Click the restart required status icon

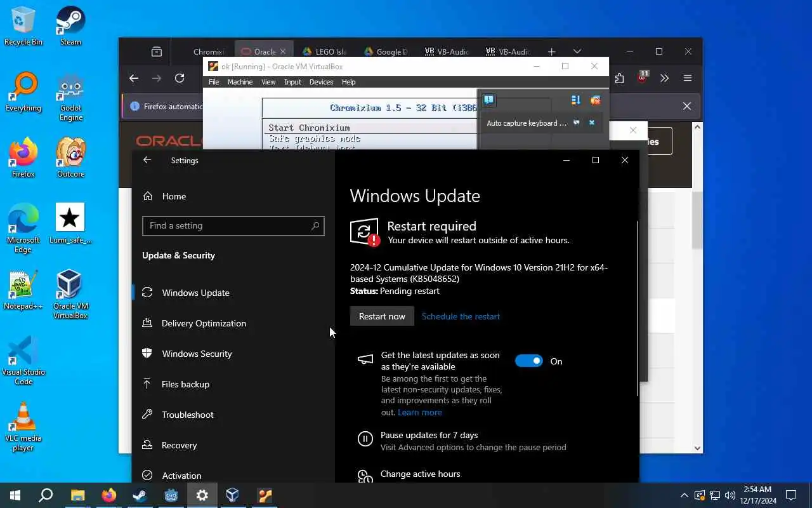pos(365,232)
